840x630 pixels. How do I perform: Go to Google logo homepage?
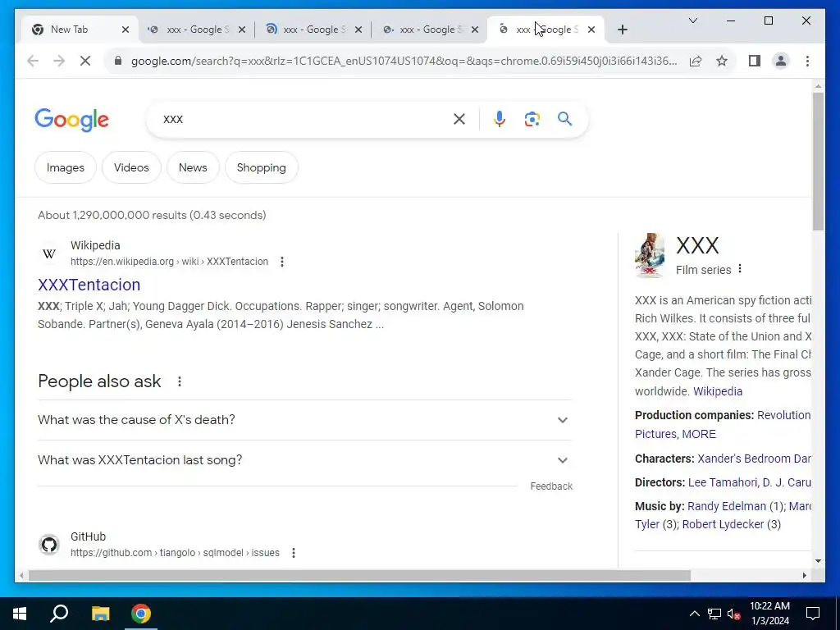tap(72, 120)
